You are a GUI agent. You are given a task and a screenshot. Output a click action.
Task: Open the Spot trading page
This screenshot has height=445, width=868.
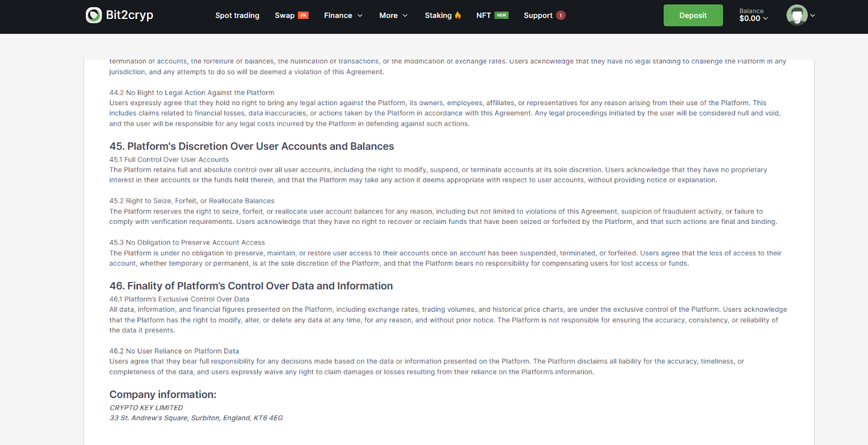237,15
